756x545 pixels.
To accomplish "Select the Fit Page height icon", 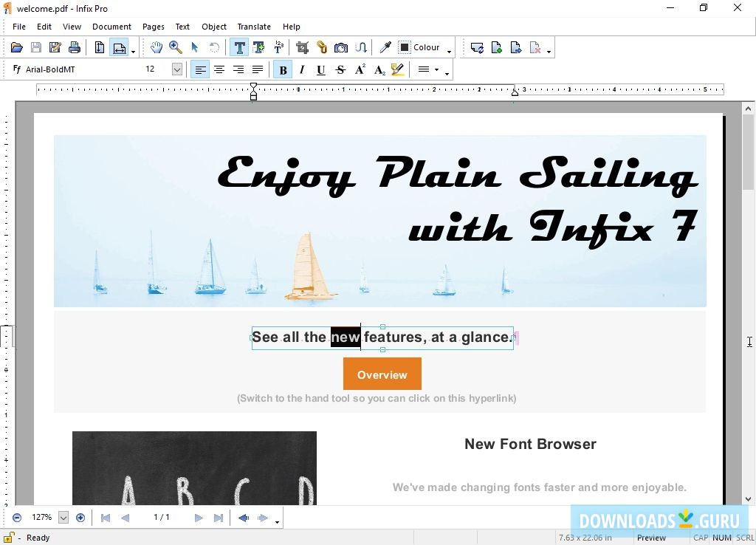I will (x=100, y=47).
